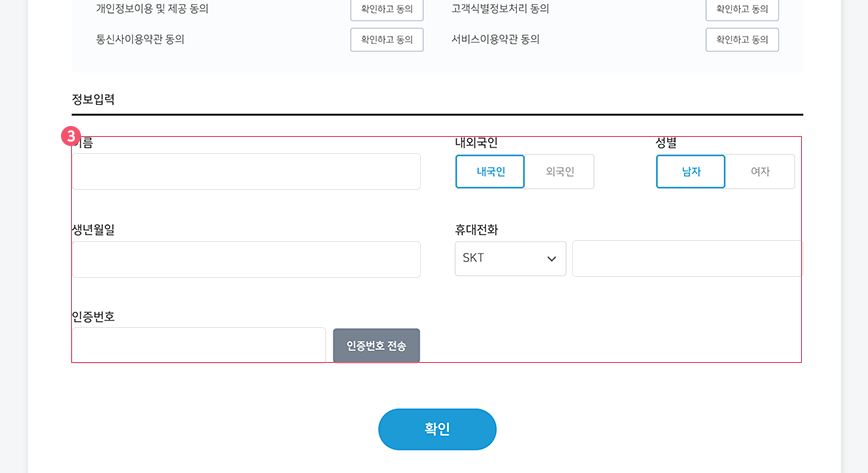Click 확인하고 동의 beside 통신사이용약관 동의
Image resolution: width=868 pixels, height=473 pixels.
pyautogui.click(x=387, y=40)
